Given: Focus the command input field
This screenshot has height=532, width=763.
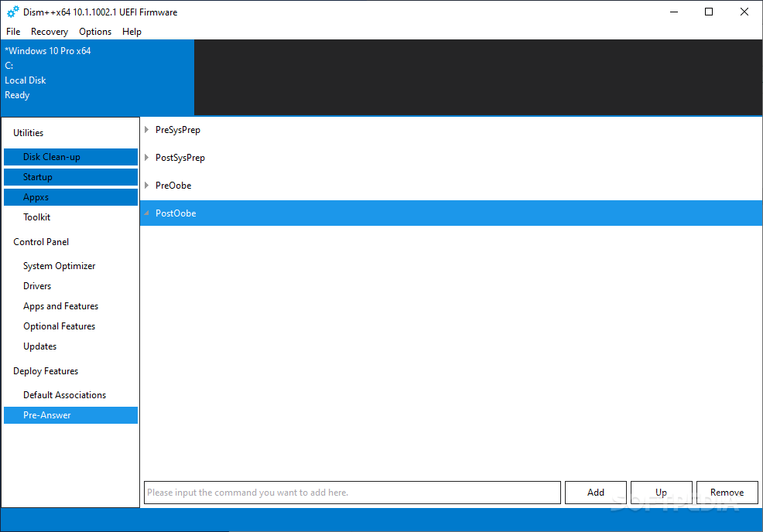Looking at the screenshot, I should click(352, 493).
